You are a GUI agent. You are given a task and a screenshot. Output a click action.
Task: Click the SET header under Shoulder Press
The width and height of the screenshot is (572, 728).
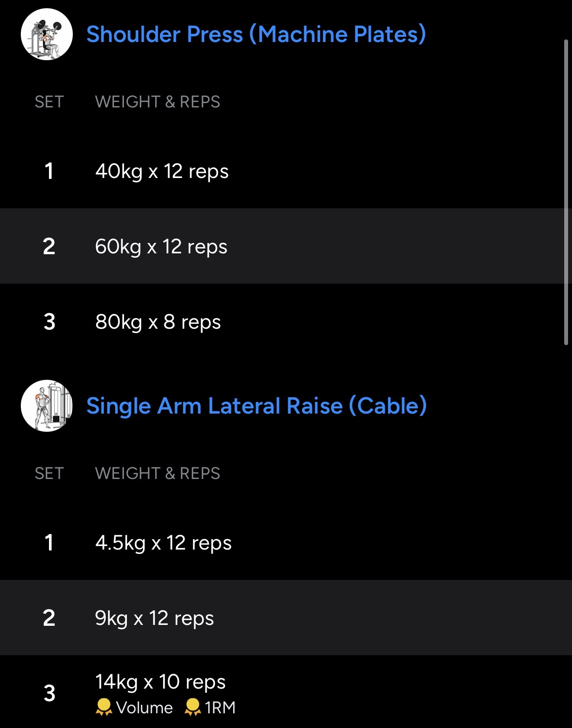pyautogui.click(x=49, y=102)
